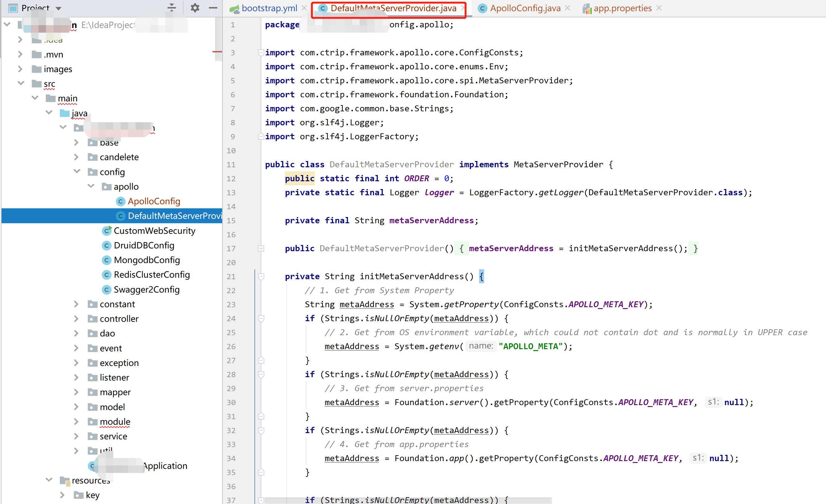The width and height of the screenshot is (826, 504).
Task: Select the ApolloConfig class in tree
Action: tap(154, 201)
